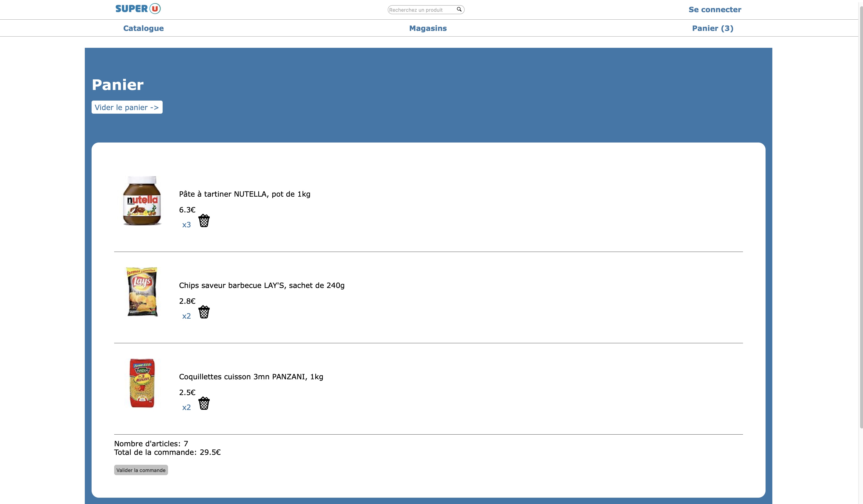
Task: Click Se connecter link
Action: tap(715, 10)
